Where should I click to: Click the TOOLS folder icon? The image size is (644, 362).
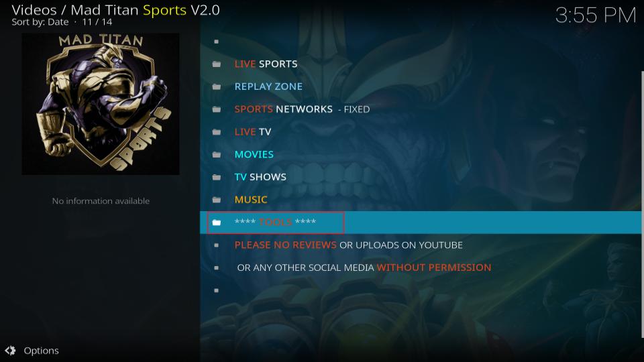(217, 223)
